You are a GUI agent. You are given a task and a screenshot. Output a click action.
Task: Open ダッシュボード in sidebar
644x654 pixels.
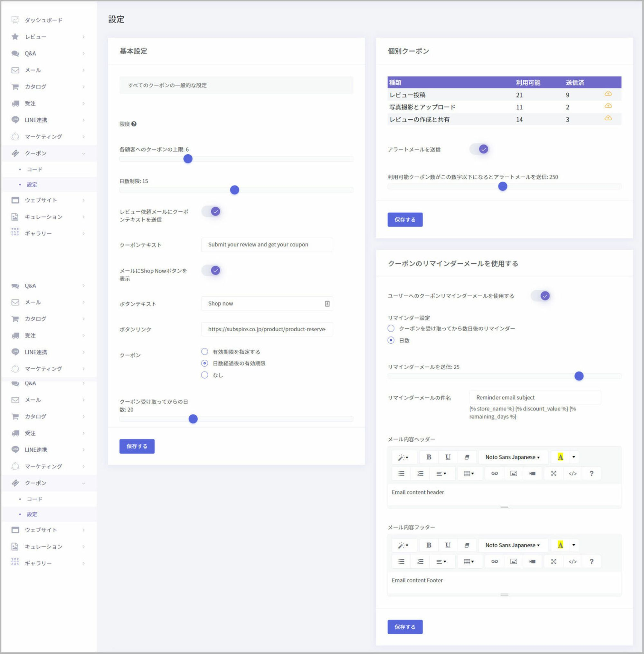coord(43,20)
